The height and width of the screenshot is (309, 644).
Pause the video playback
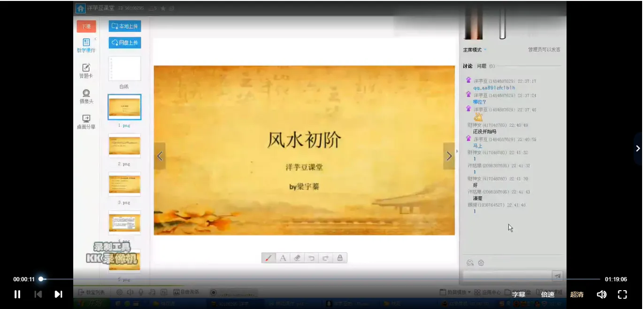(17, 294)
